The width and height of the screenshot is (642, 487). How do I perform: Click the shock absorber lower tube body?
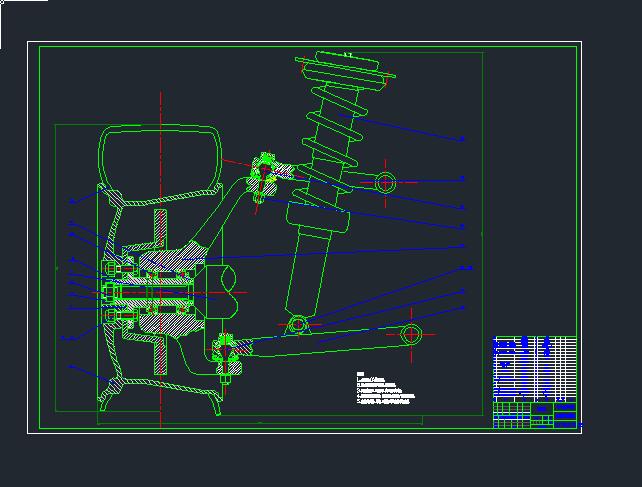click(308, 270)
